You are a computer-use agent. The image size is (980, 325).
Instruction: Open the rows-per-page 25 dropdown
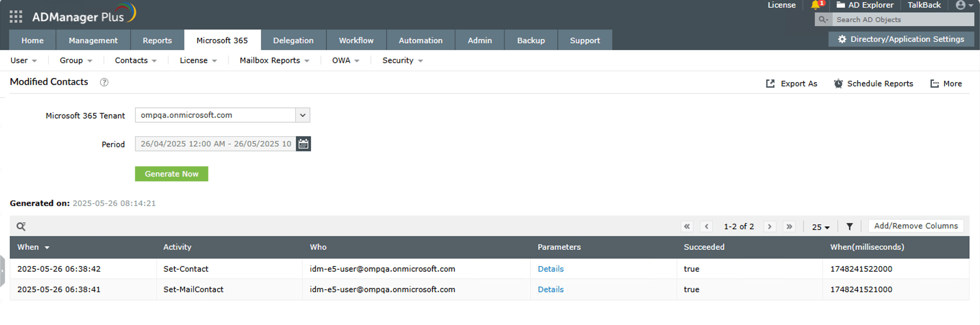tap(820, 227)
